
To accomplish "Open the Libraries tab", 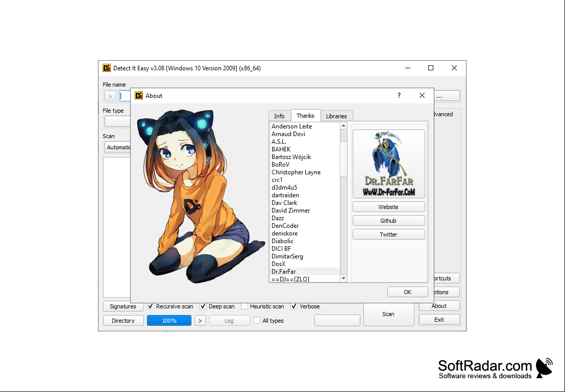I will click(x=336, y=116).
